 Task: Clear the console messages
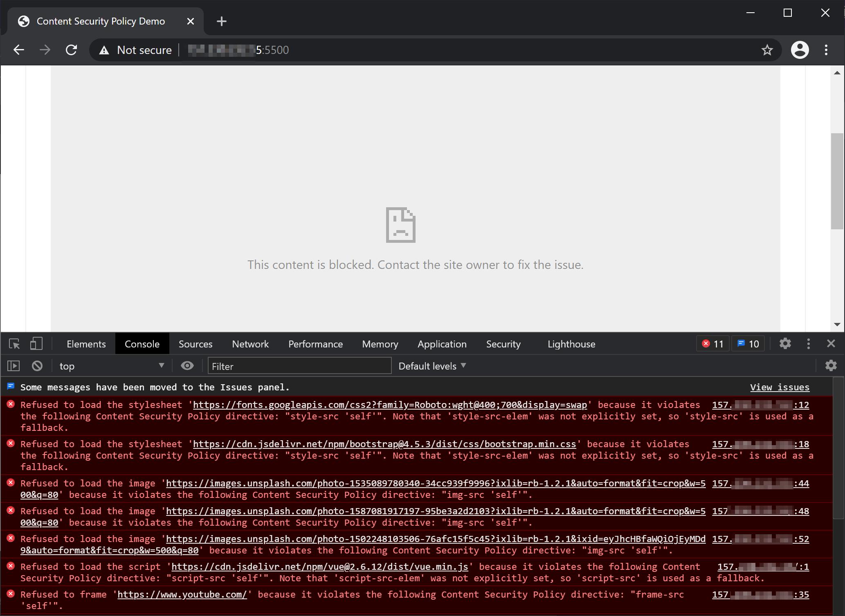click(37, 365)
